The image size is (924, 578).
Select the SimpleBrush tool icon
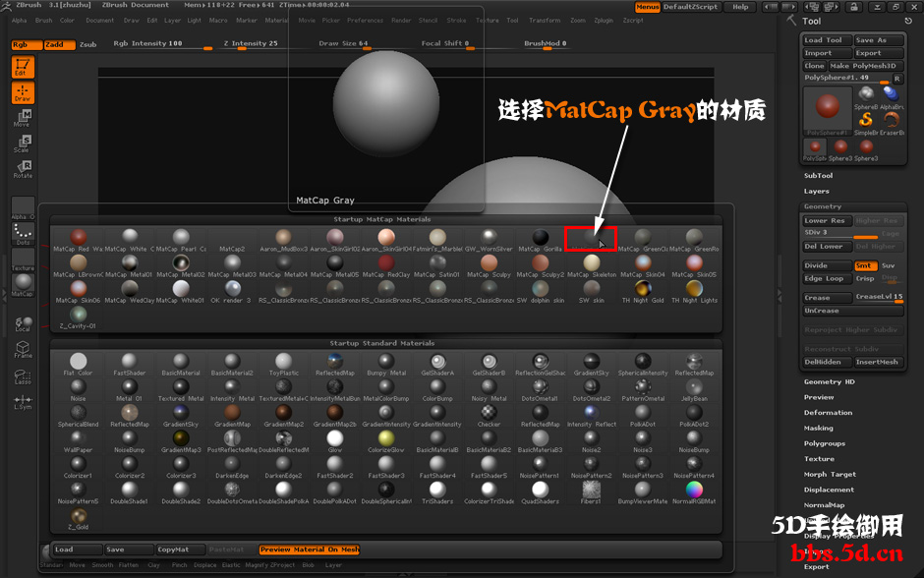point(866,123)
